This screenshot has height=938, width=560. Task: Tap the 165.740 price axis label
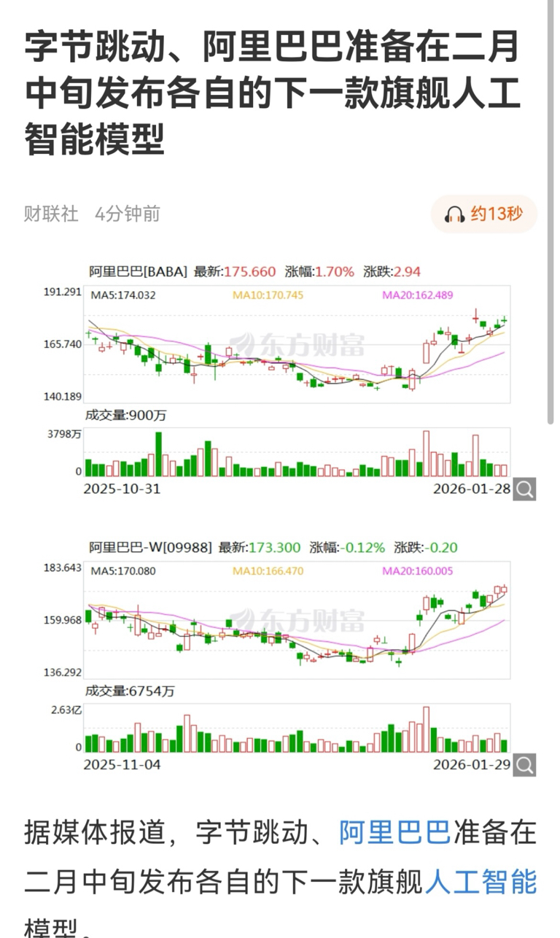click(x=63, y=344)
